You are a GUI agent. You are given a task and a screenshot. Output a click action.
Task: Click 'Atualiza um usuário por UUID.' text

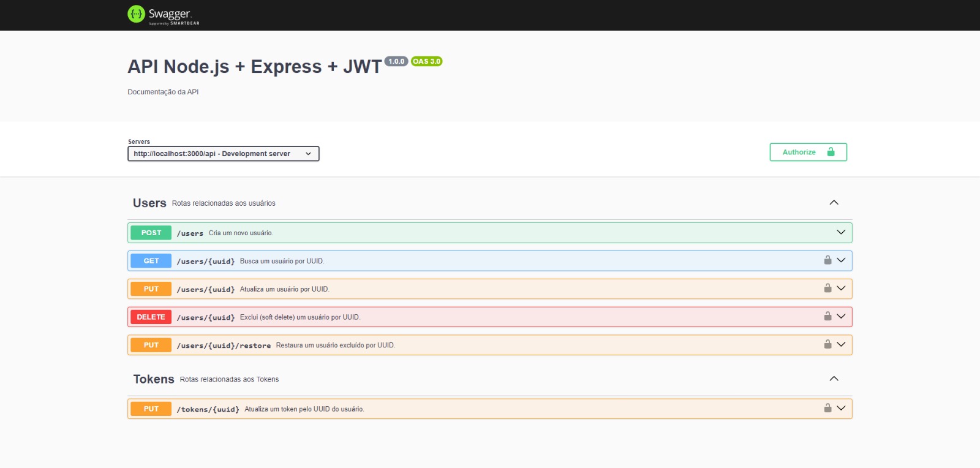click(x=284, y=289)
